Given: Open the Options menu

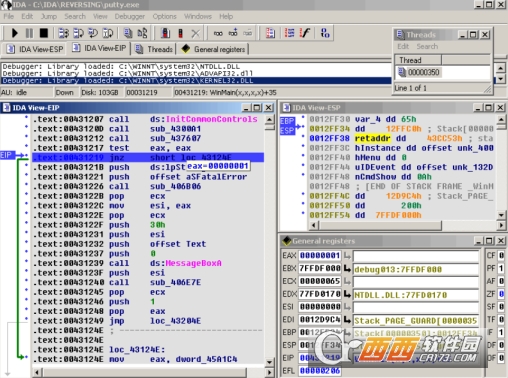Looking at the screenshot, I should click(164, 16).
